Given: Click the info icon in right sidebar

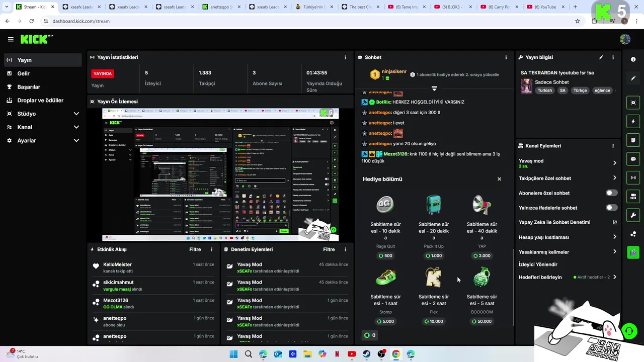Looking at the screenshot, I should (x=633, y=59).
